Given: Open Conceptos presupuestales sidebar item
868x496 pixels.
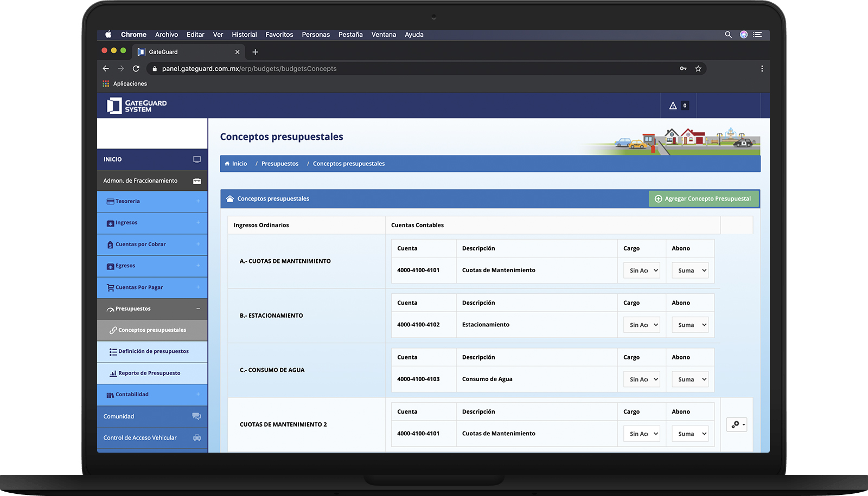Looking at the screenshot, I should pyautogui.click(x=152, y=330).
